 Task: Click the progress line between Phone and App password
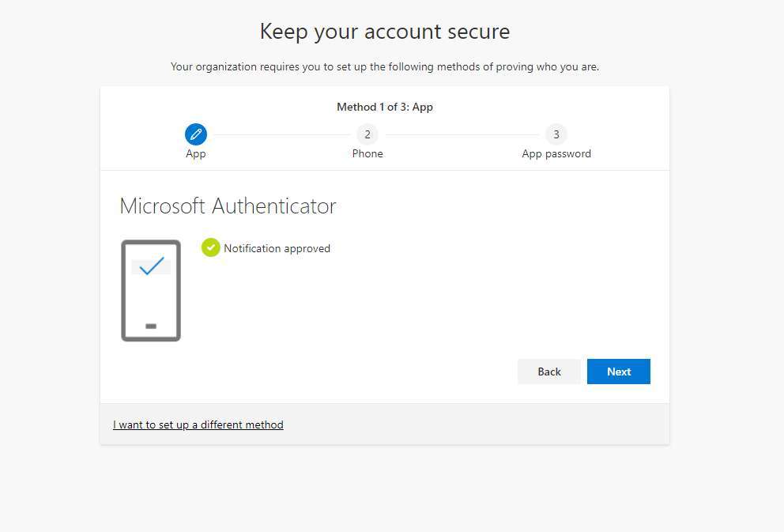click(462, 134)
